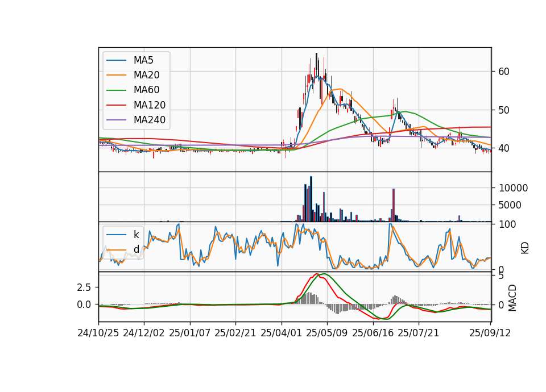This screenshot has width=546, height=392.
Task: Click the 24/12/02 date axis label
Action: click(144, 333)
